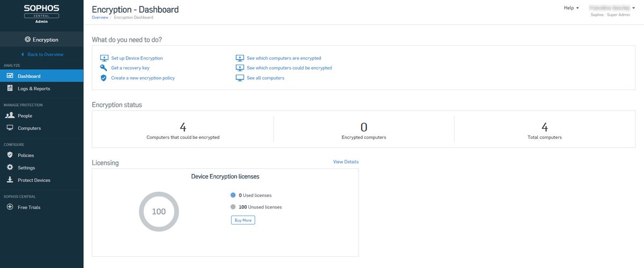Viewport: 644px width, 268px height.
Task: Click the Back to Overview arrow icon
Action: tap(23, 55)
